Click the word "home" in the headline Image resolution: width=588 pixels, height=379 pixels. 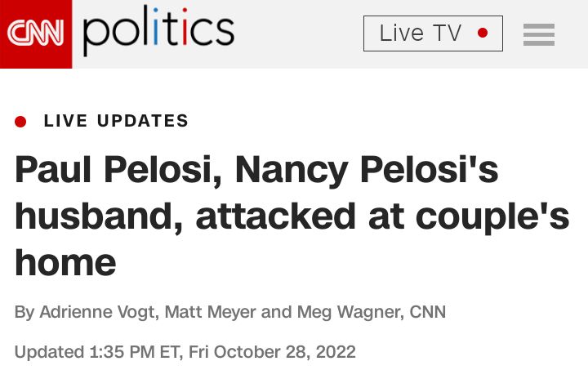(x=65, y=263)
